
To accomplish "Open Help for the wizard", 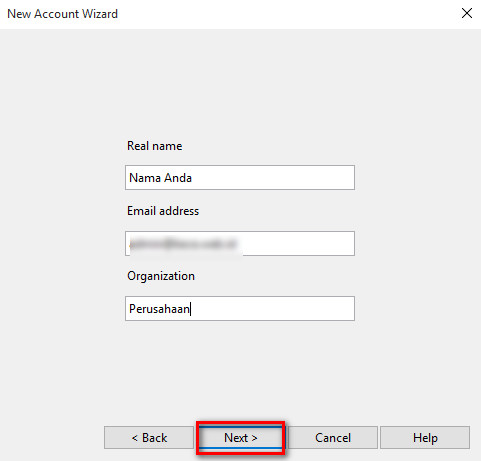I will [x=425, y=437].
